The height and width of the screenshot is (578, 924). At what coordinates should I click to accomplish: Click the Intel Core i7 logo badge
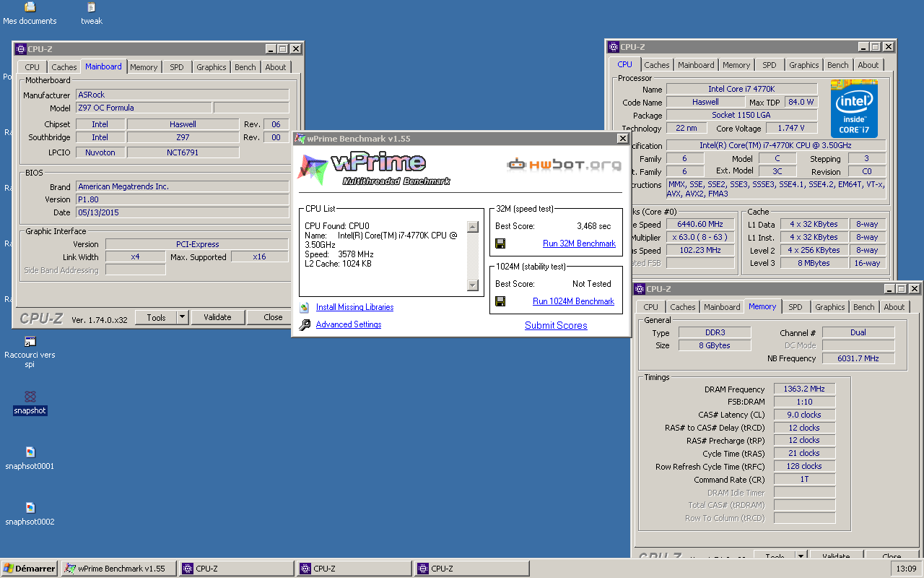[854, 108]
